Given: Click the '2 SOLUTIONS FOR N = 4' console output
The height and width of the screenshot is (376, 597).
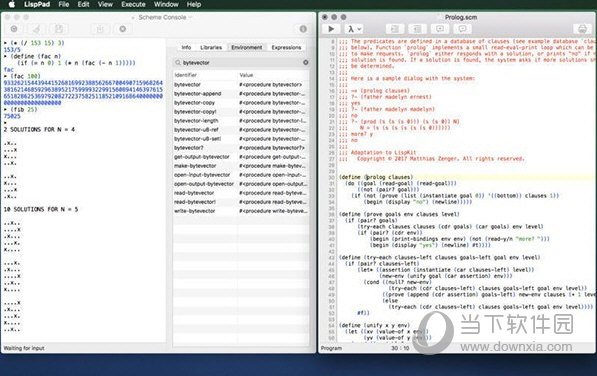Looking at the screenshot, I should [x=39, y=130].
